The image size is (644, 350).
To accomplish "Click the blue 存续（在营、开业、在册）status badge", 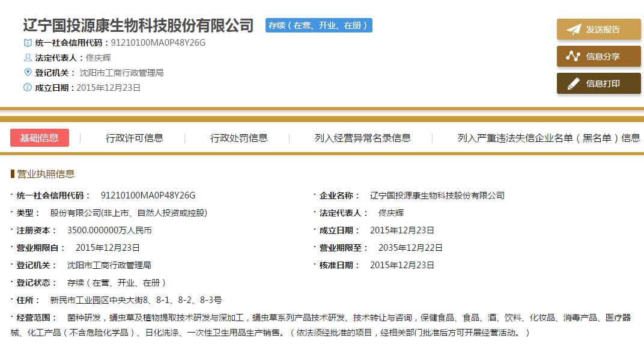I will click(319, 25).
